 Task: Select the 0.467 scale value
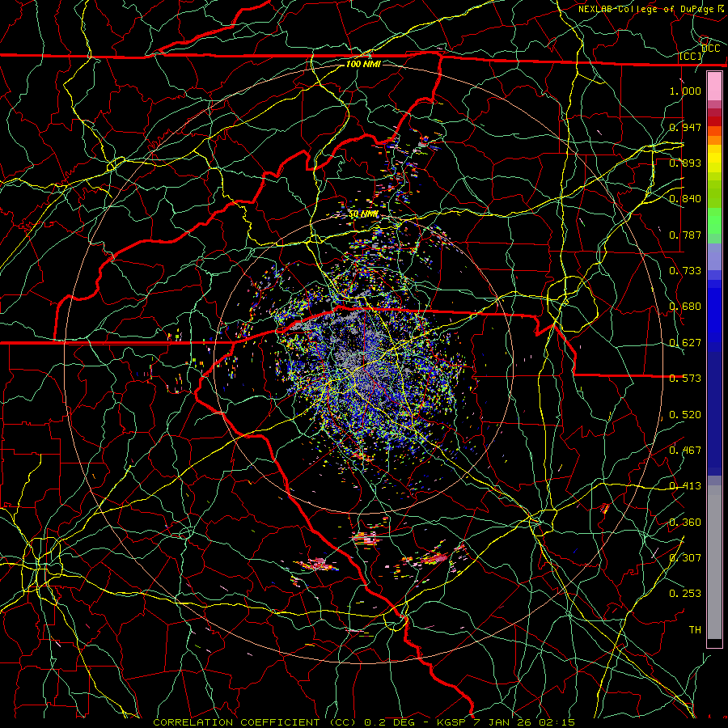(685, 451)
